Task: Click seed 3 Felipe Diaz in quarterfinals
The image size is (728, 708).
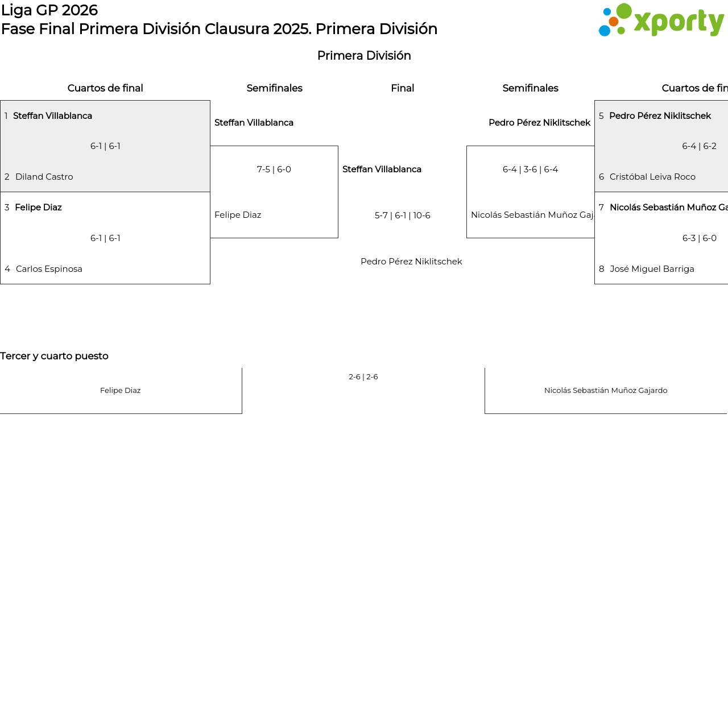Action: [38, 208]
